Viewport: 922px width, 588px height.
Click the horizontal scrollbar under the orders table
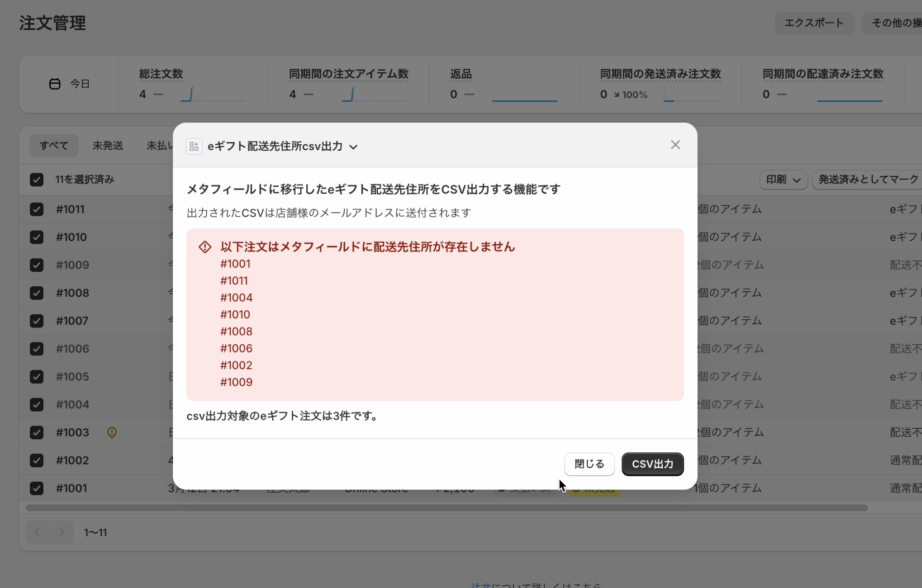point(446,508)
